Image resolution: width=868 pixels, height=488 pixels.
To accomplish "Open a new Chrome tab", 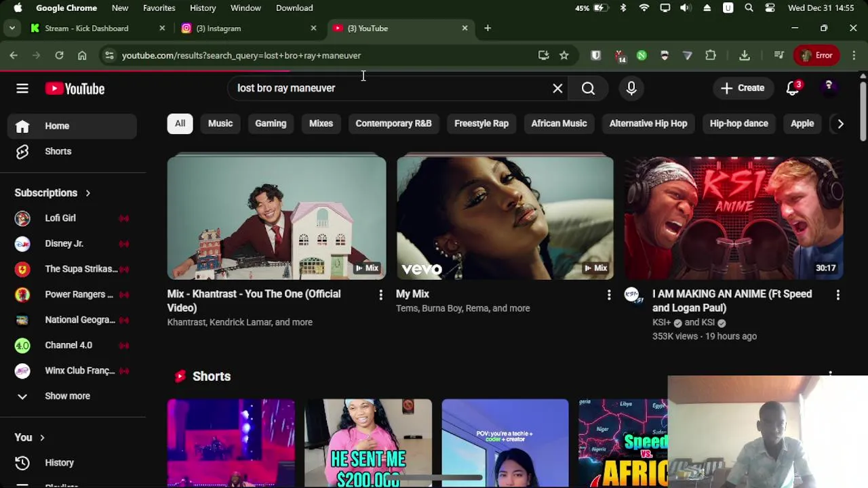I will tap(488, 28).
